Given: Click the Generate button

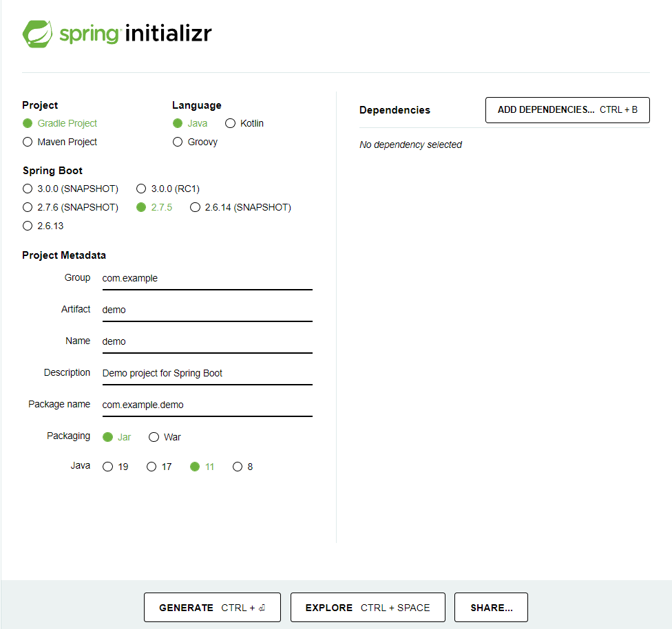Looking at the screenshot, I should (x=212, y=607).
